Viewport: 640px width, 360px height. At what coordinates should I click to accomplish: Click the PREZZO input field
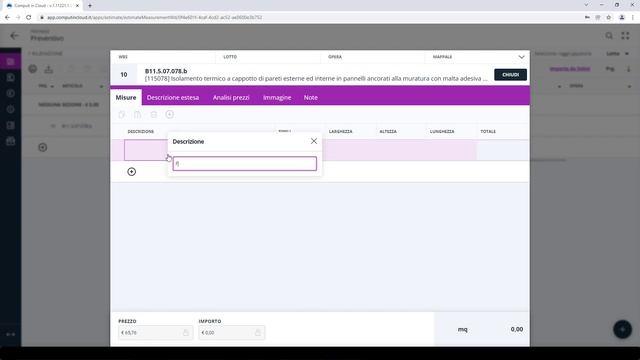[x=155, y=333]
